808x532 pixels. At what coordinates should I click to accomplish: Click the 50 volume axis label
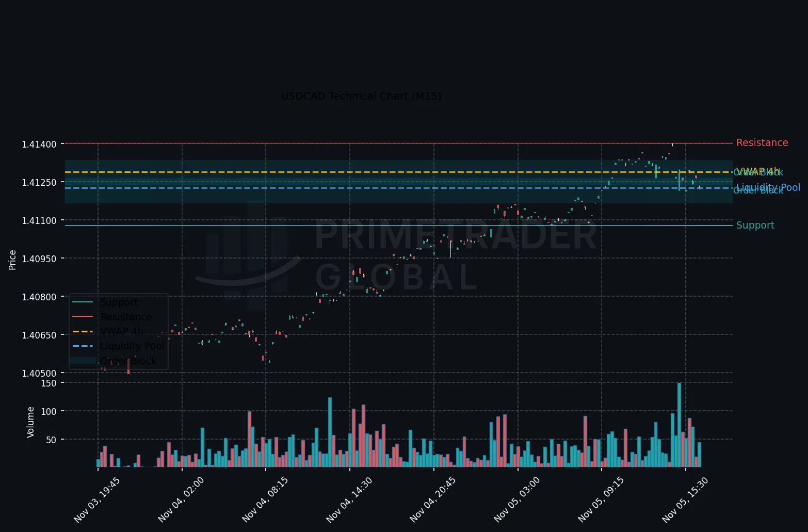(x=52, y=440)
